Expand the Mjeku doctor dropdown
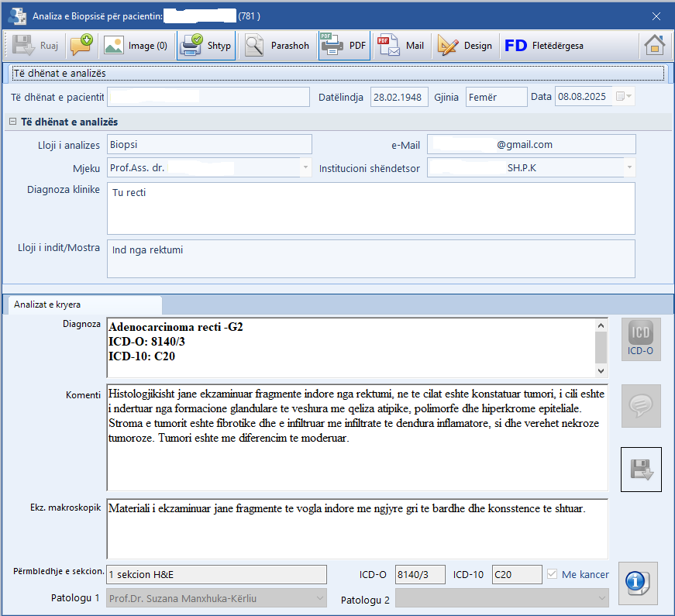This screenshot has height=616, width=675. pyautogui.click(x=305, y=167)
